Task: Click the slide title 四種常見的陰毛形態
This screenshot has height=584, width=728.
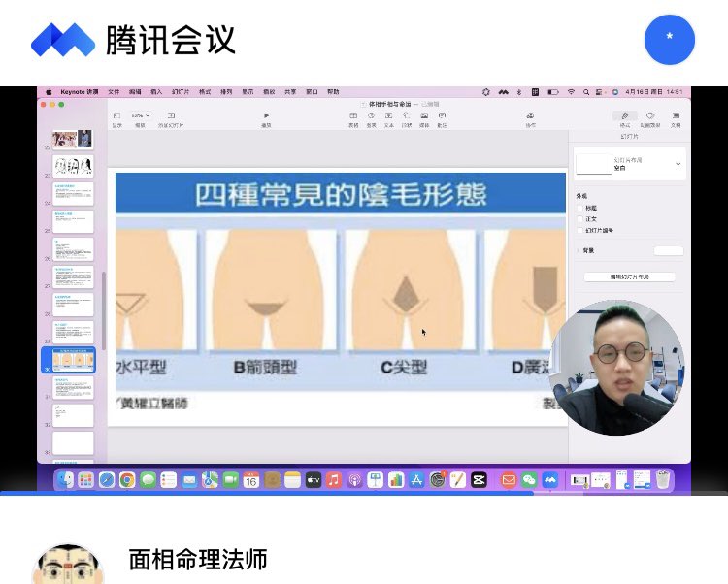Action: coord(341,194)
